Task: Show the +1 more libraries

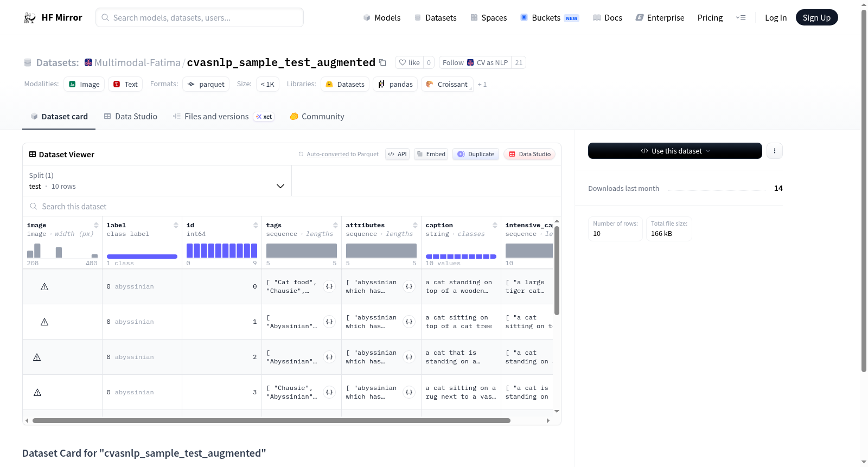Action: tap(482, 85)
